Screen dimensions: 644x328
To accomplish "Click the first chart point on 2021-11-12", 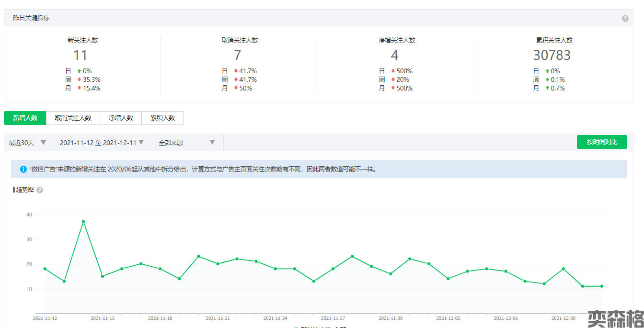I will click(45, 269).
